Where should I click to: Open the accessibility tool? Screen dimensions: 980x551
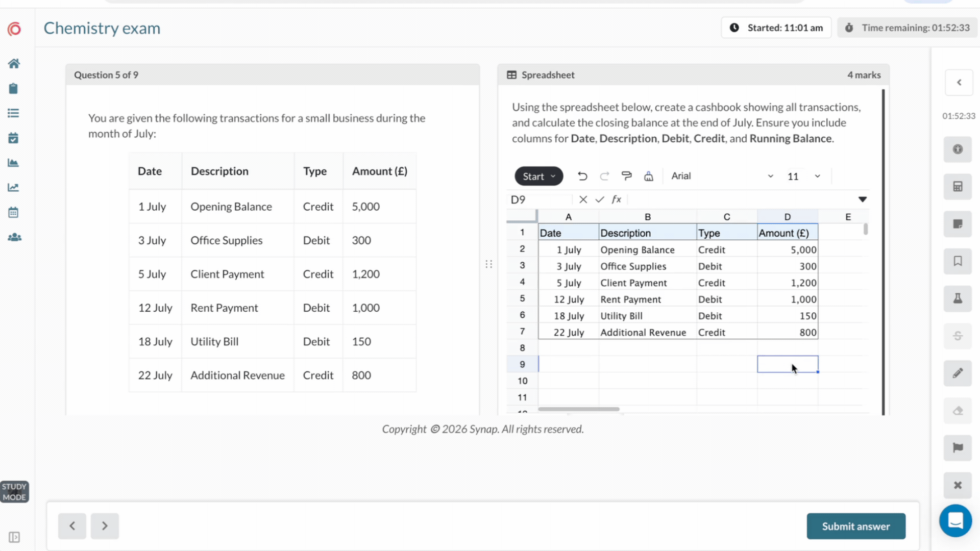(958, 149)
